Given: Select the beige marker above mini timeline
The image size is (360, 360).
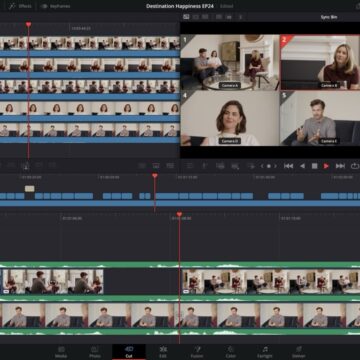Looking at the screenshot, I should pos(29,189).
